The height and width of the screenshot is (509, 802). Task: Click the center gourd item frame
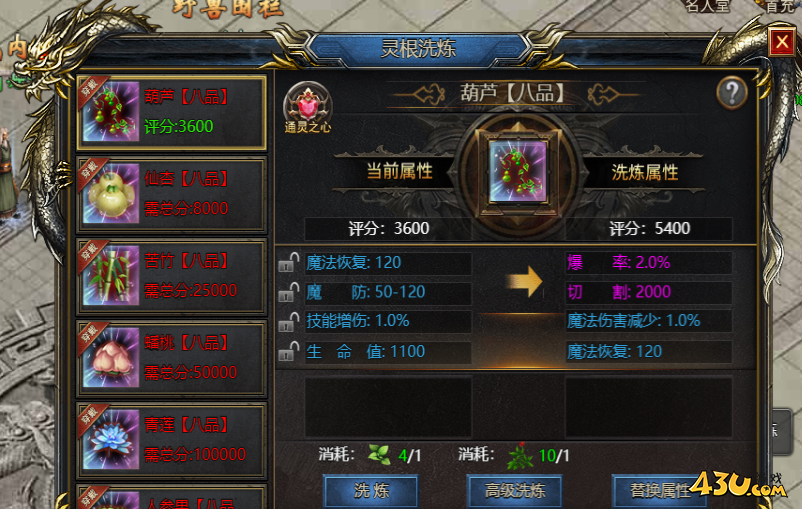click(x=518, y=171)
